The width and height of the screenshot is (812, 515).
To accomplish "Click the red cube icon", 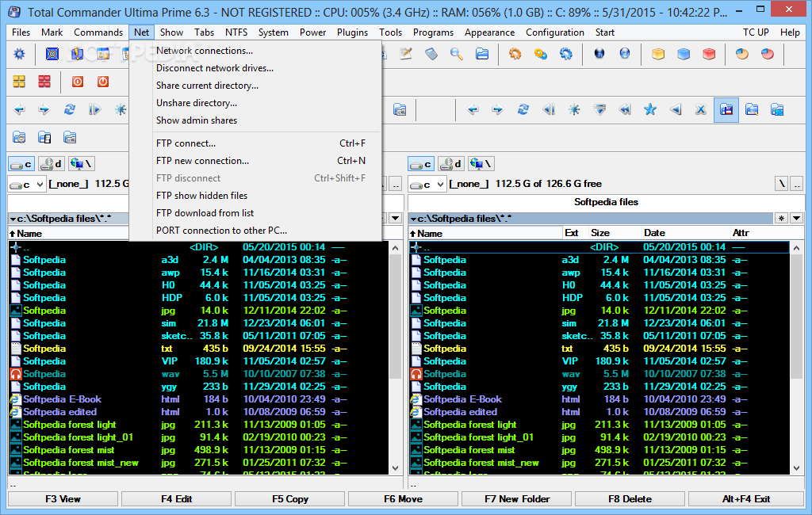I will [709, 54].
